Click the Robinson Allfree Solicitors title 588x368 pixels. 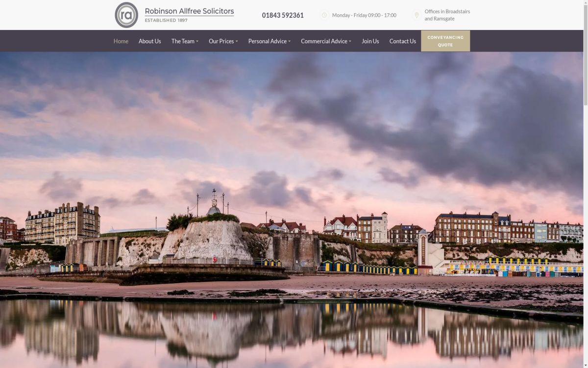[189, 11]
